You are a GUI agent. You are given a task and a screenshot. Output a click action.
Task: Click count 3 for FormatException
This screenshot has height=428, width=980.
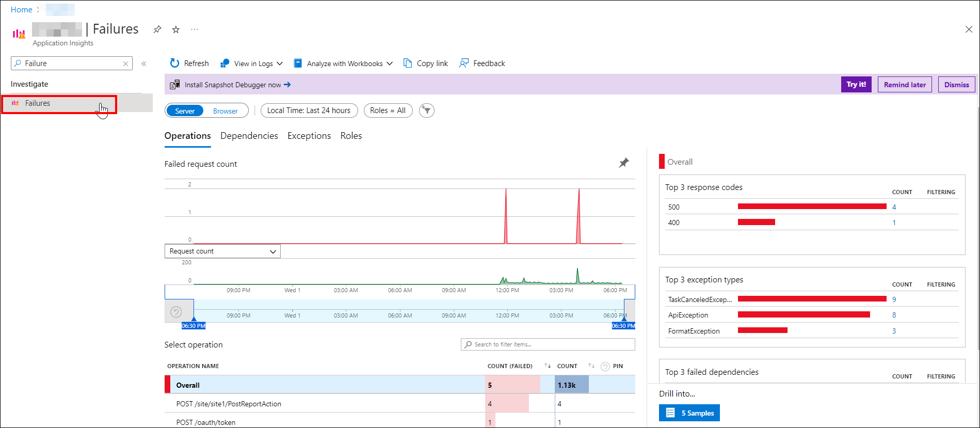(x=894, y=331)
